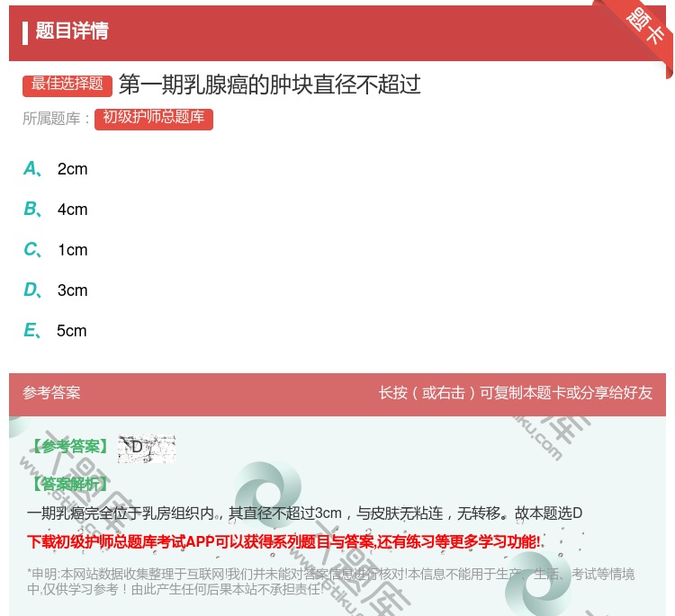Click the grey 申明 disclaimer text

pyautogui.click(x=330, y=582)
